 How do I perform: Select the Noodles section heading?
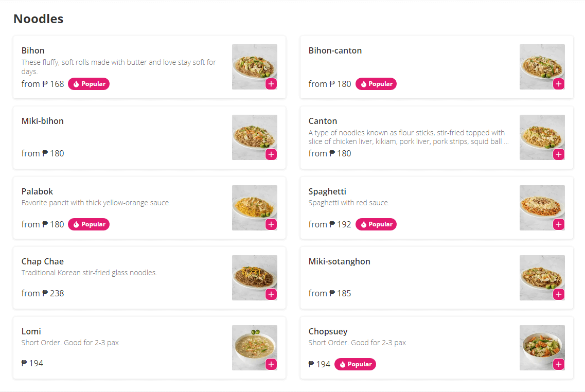tap(38, 19)
